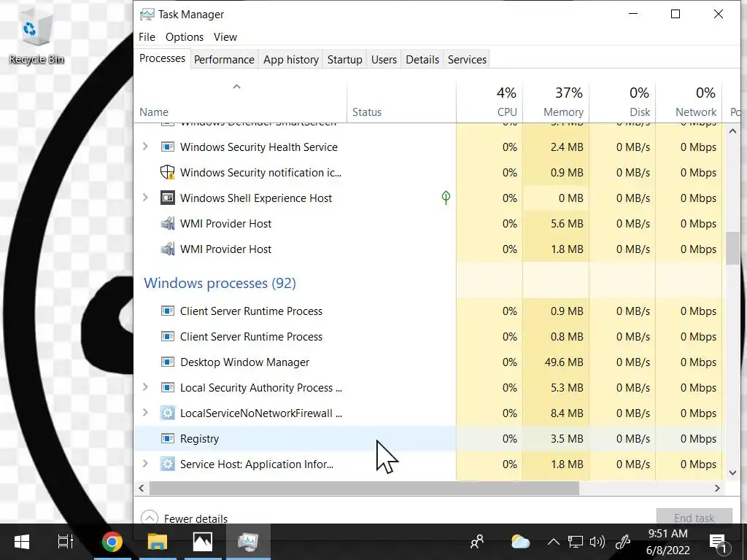The height and width of the screenshot is (560, 747).
Task: Open the Options menu
Action: 185,37
